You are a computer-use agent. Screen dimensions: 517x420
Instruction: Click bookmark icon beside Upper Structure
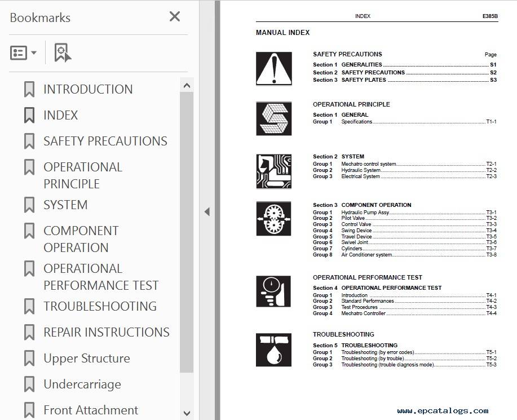pos(29,359)
